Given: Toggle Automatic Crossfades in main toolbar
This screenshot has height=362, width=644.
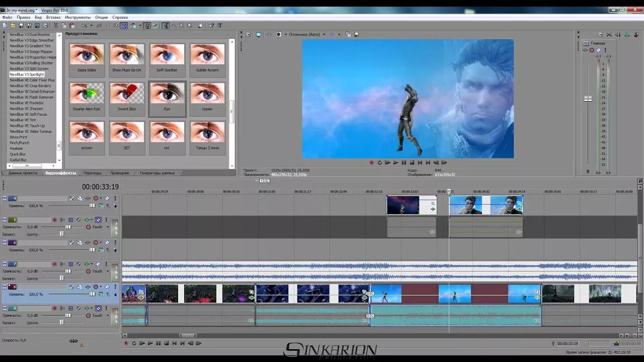Looking at the screenshot, I should pos(124,25).
